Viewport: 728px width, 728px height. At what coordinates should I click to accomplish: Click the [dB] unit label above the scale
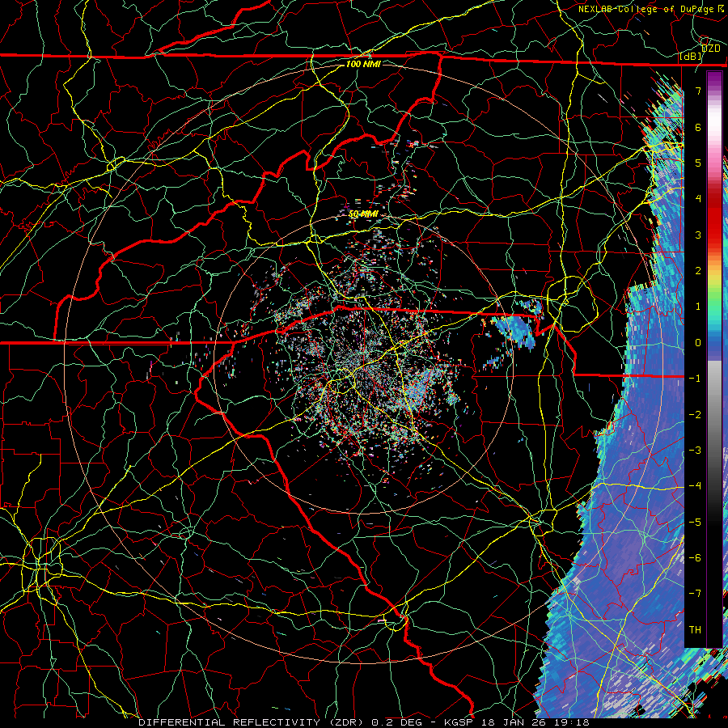691,57
